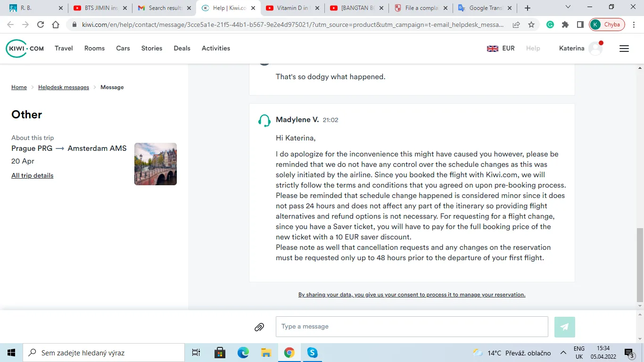The width and height of the screenshot is (644, 362).
Task: Open the tab search dropdown arrow
Action: (568, 7)
